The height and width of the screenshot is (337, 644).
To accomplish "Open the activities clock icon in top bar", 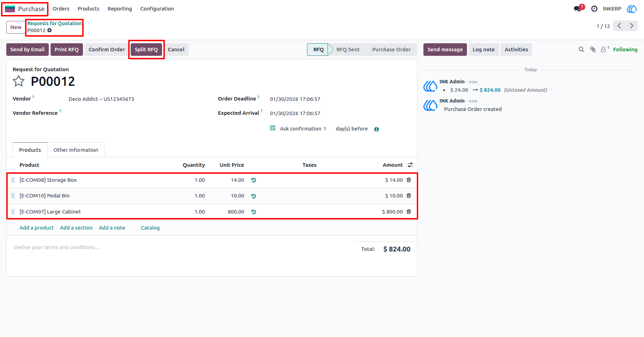I will [x=595, y=9].
